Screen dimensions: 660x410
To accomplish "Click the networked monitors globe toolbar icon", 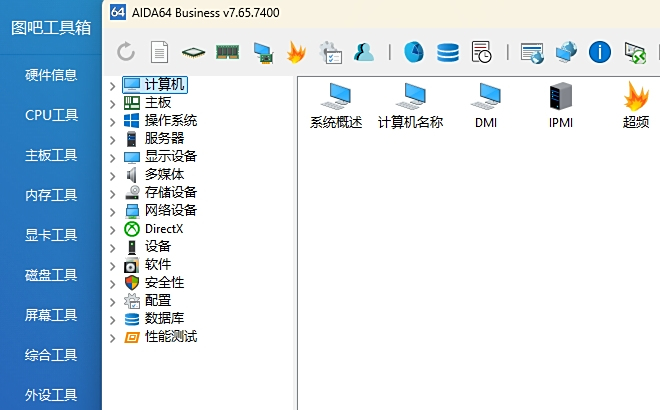I will (566, 52).
